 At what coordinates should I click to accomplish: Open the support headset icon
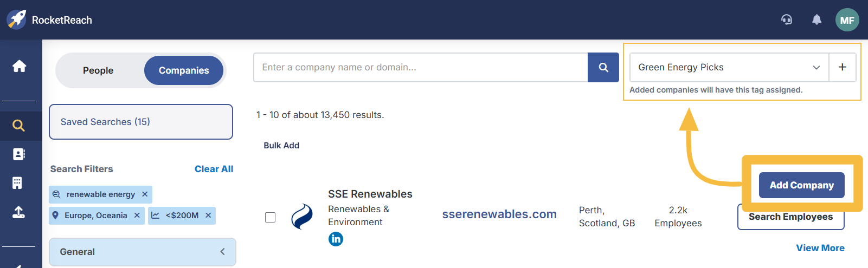pyautogui.click(x=786, y=20)
